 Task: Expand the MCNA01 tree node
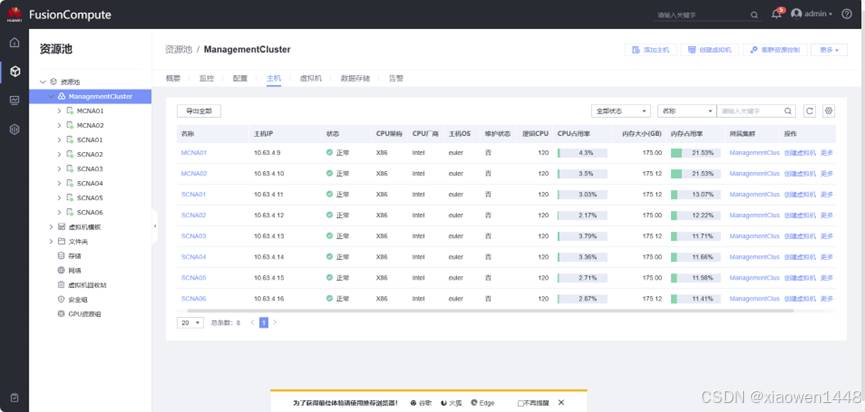59,111
